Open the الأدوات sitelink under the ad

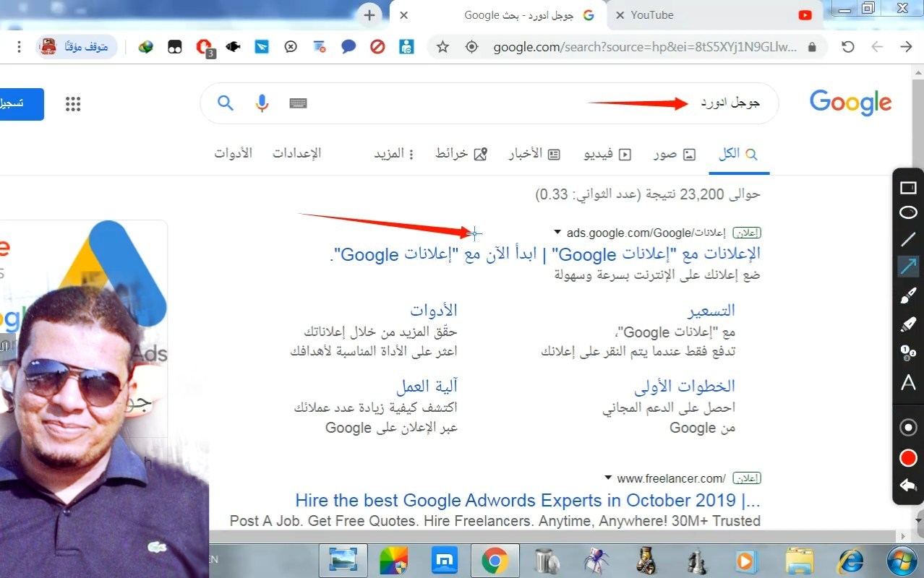coord(434,310)
